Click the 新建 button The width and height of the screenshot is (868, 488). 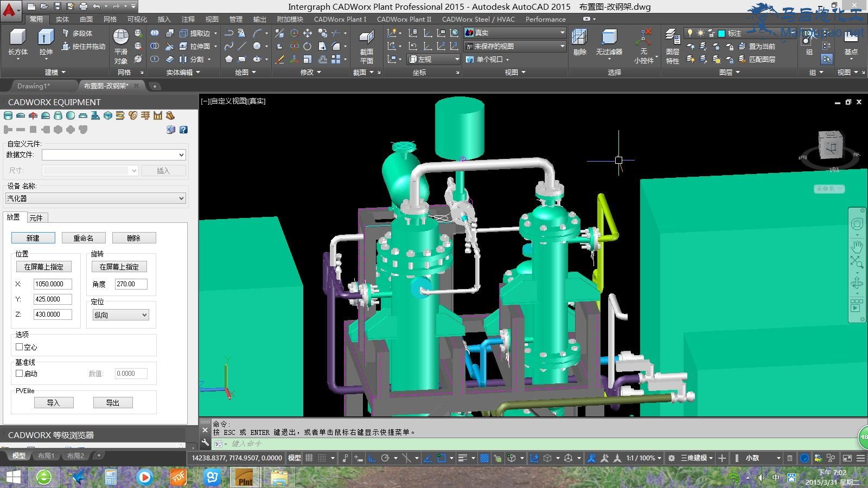pos(33,238)
